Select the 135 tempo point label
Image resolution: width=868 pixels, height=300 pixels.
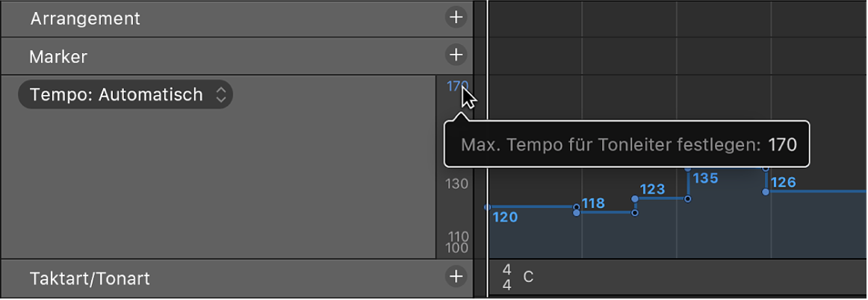[705, 178]
